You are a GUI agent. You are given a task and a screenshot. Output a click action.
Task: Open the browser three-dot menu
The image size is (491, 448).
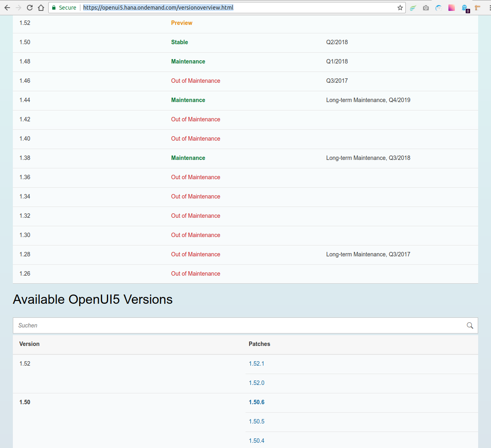487,7
